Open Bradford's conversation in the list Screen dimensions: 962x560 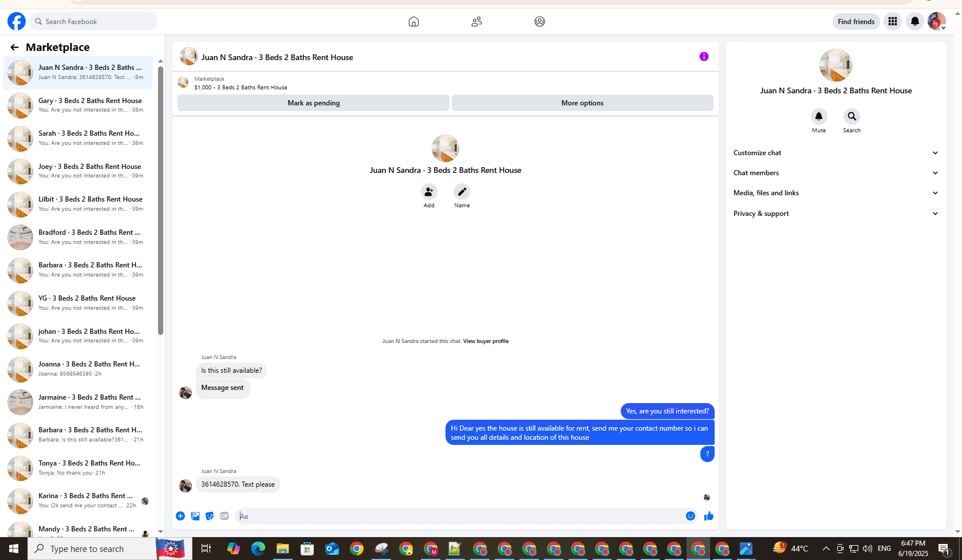click(78, 237)
